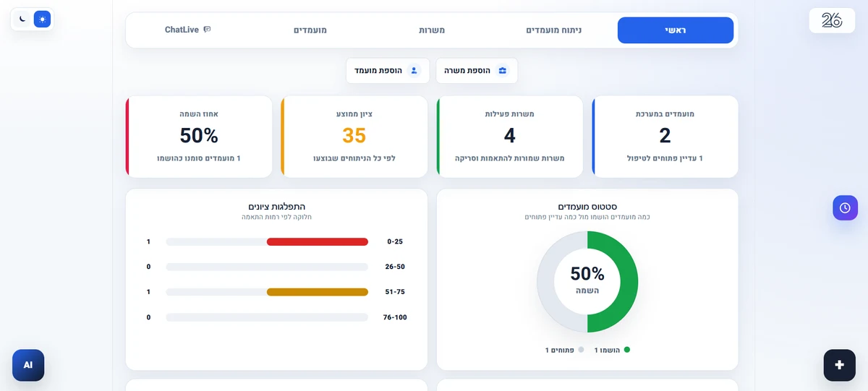Click the חלוקה לפי רמות התאמה subtitle
This screenshot has height=391, width=868.
point(276,217)
